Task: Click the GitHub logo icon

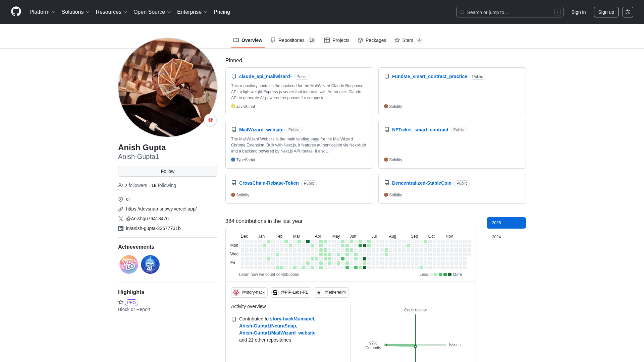Action: pos(16,12)
